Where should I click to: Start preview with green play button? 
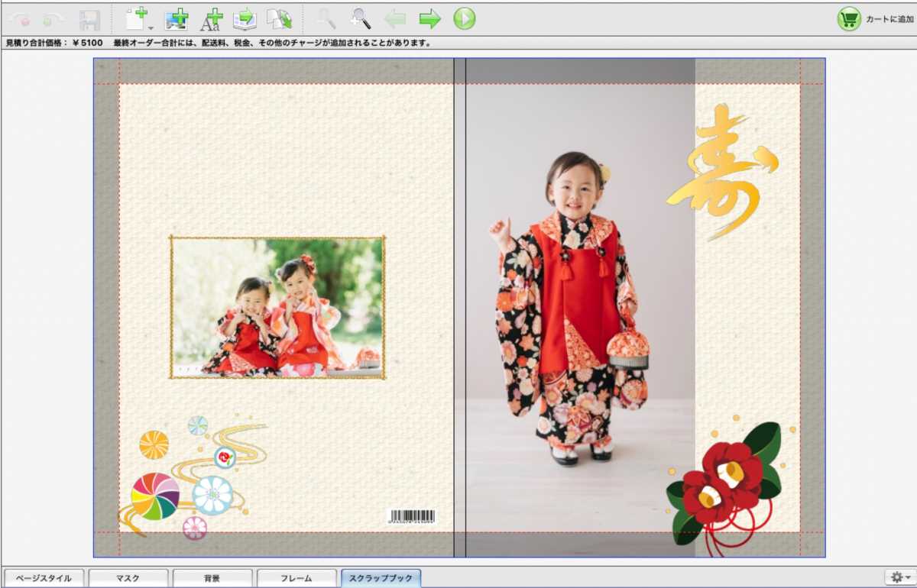pos(464,19)
